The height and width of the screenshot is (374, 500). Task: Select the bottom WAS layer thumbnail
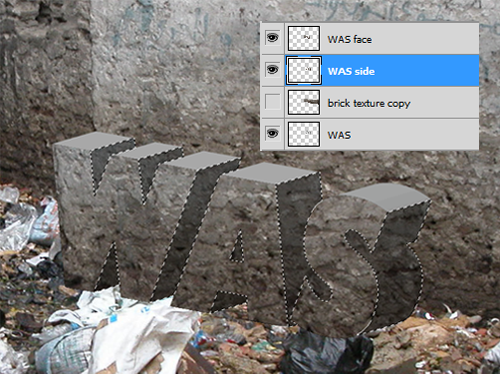(x=304, y=134)
